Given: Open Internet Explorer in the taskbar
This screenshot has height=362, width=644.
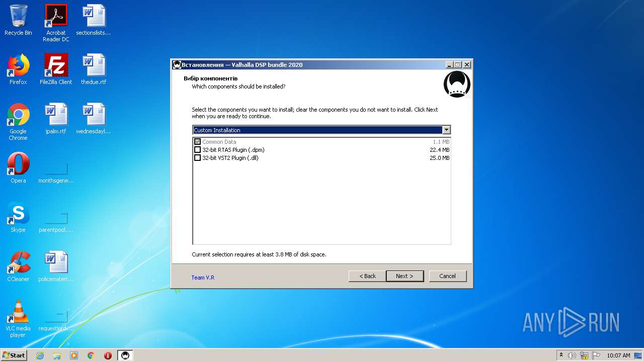Looking at the screenshot, I should point(40,355).
